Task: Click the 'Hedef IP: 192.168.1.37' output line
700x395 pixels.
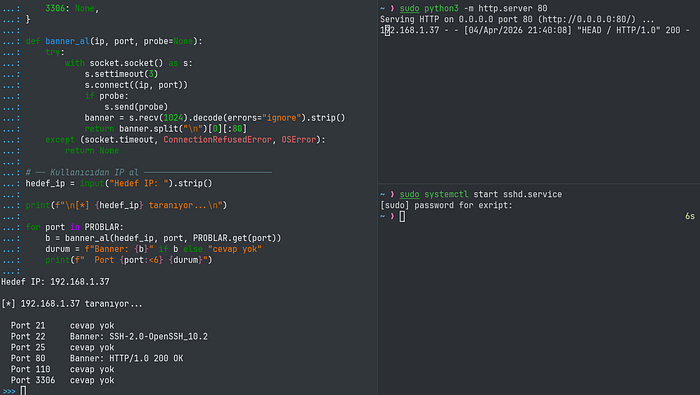Action: pos(55,282)
